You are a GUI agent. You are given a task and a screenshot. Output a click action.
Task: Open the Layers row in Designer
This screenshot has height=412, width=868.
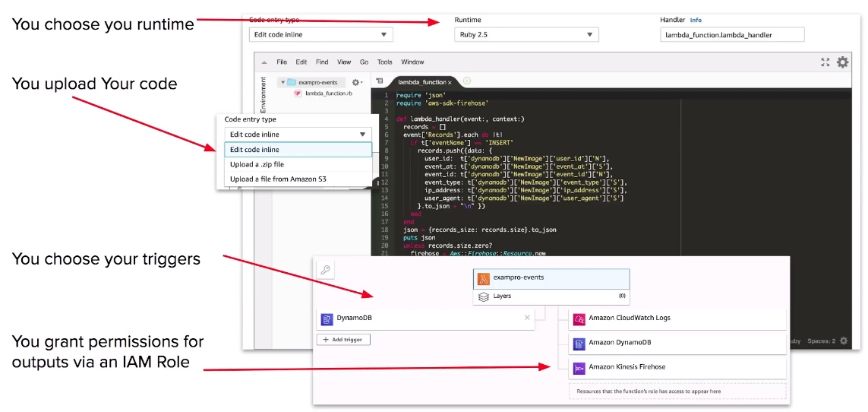[551, 296]
